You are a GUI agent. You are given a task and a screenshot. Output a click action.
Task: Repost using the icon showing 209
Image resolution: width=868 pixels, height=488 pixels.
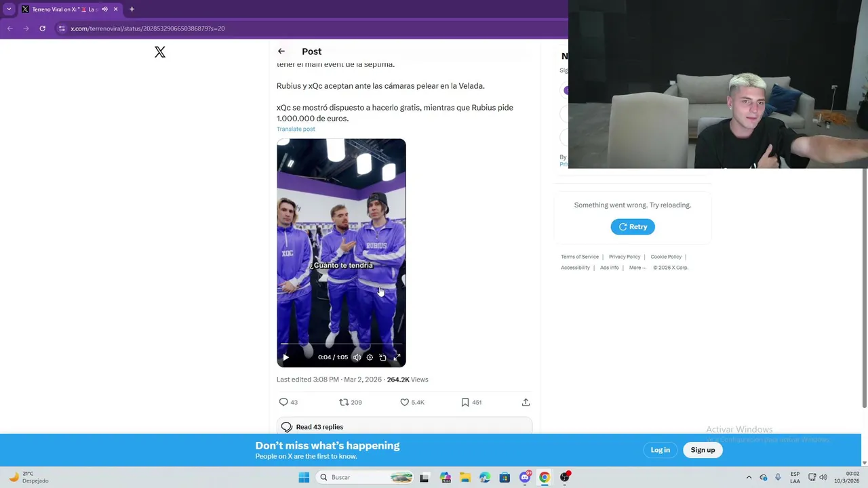pos(351,402)
